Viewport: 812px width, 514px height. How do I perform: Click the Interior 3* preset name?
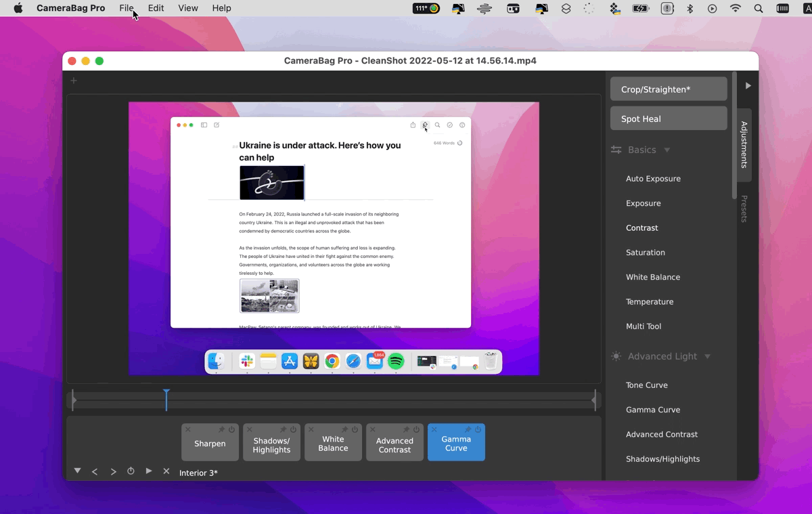tap(198, 473)
